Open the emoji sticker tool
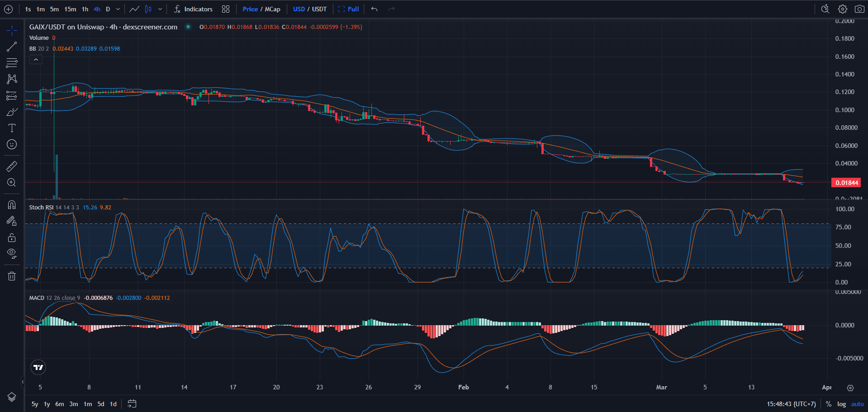This screenshot has height=412, width=868. click(x=12, y=144)
